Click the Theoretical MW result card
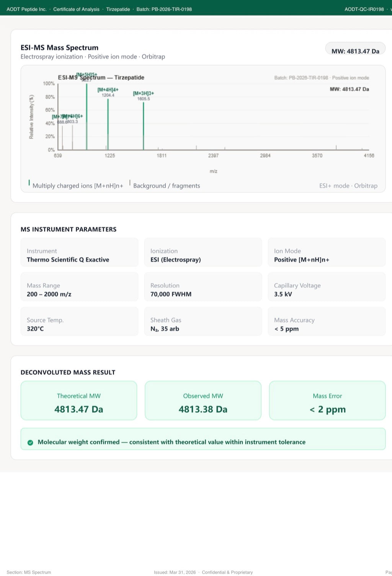Viewport: 392px width, 576px height. point(79,400)
